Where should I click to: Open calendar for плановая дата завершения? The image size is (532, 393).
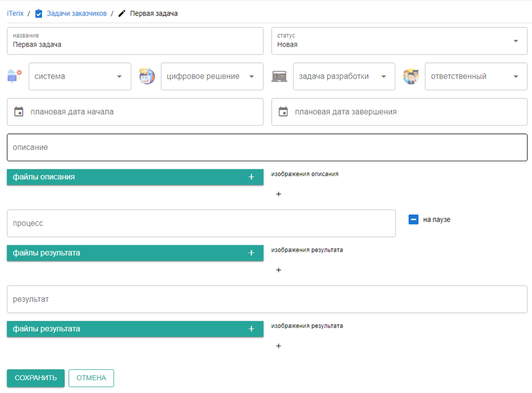point(283,112)
